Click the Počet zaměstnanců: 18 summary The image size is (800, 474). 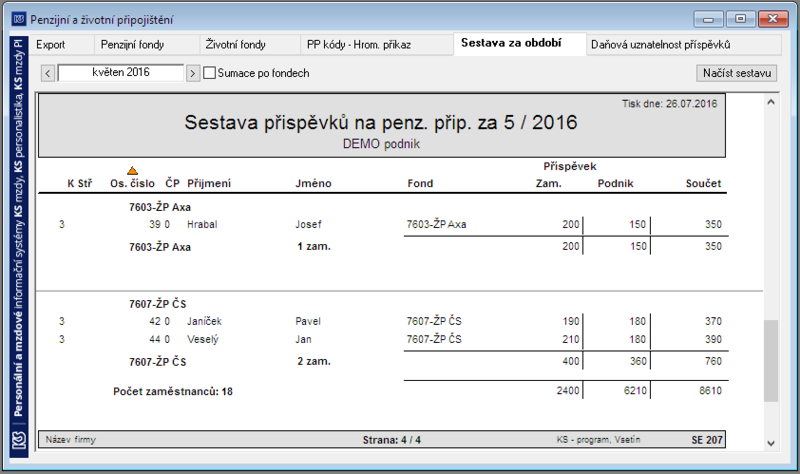[x=173, y=391]
